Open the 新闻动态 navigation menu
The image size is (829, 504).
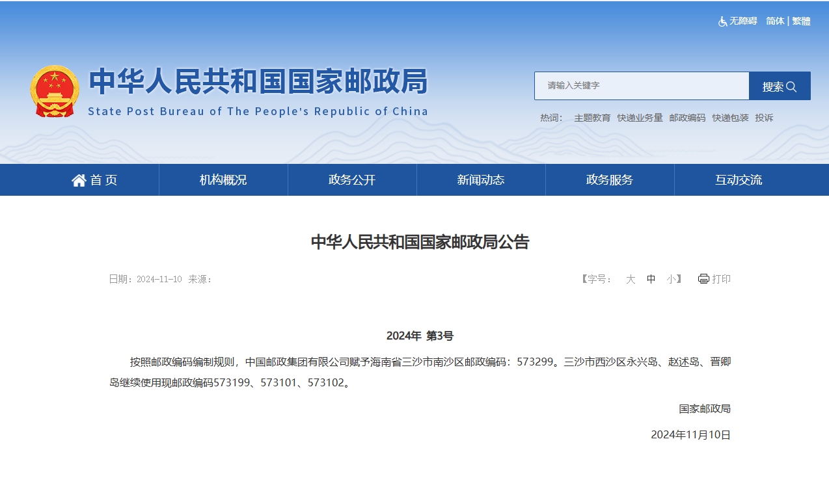point(481,180)
